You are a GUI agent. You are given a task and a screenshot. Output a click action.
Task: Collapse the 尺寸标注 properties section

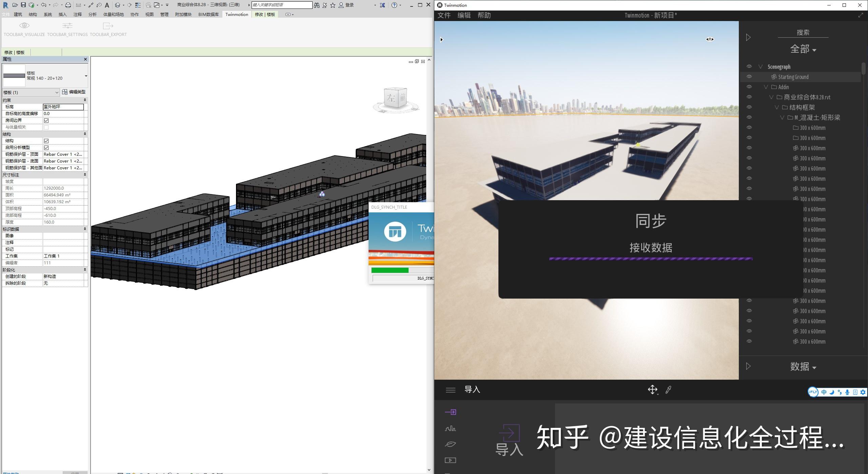pyautogui.click(x=85, y=175)
